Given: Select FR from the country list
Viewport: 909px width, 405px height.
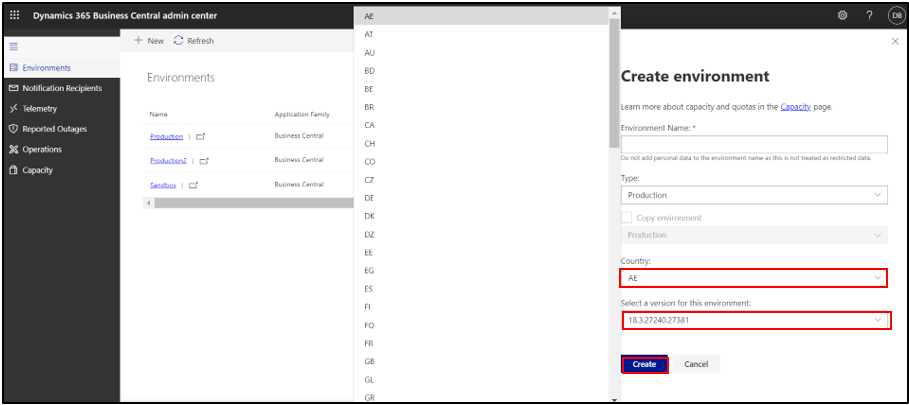Looking at the screenshot, I should click(482, 344).
